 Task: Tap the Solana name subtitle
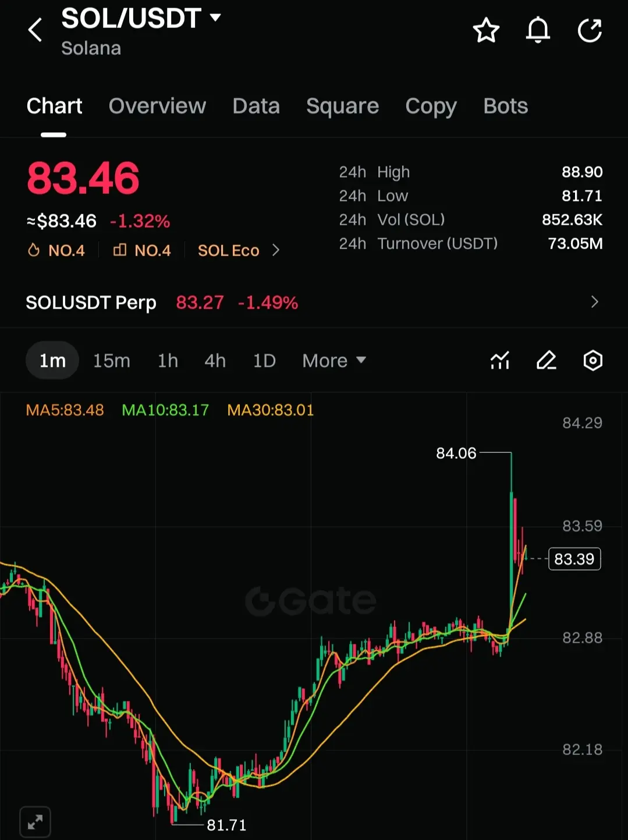91,48
